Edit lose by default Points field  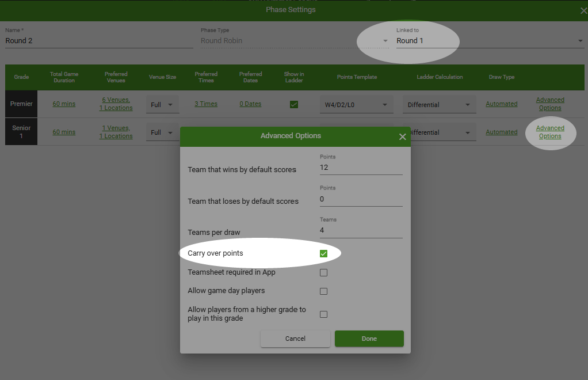tap(361, 199)
